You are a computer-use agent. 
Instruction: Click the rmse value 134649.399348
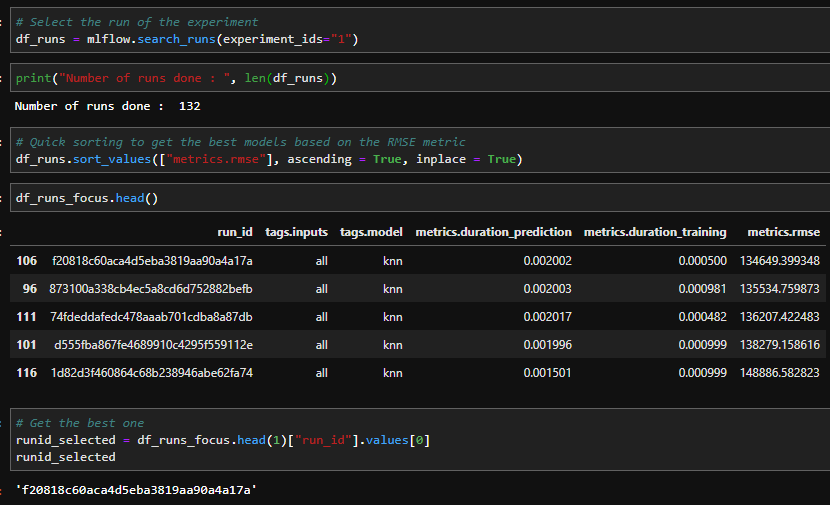(779, 261)
